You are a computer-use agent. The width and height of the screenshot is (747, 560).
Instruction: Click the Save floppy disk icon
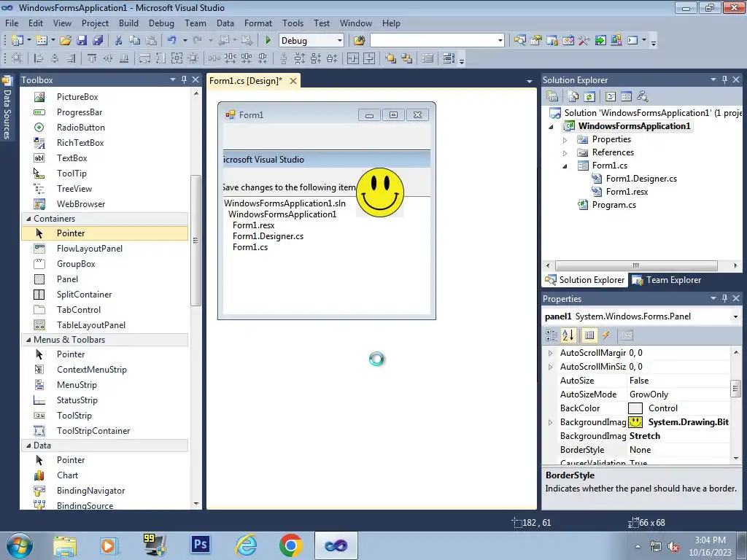tap(82, 41)
